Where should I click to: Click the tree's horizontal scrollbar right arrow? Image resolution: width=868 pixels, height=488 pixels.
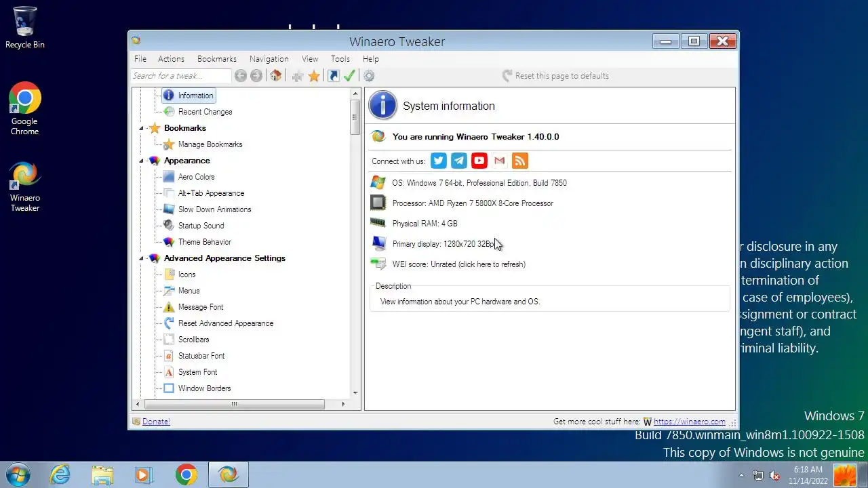(343, 404)
